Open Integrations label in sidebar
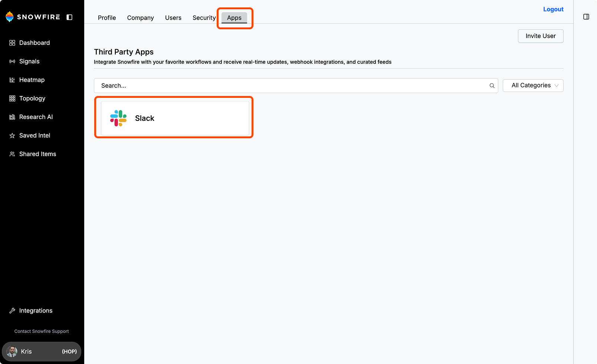The image size is (597, 364). [x=36, y=311]
